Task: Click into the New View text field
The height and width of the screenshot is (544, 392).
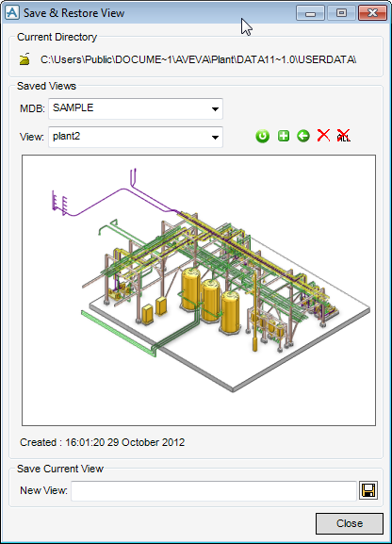Action: (x=214, y=490)
